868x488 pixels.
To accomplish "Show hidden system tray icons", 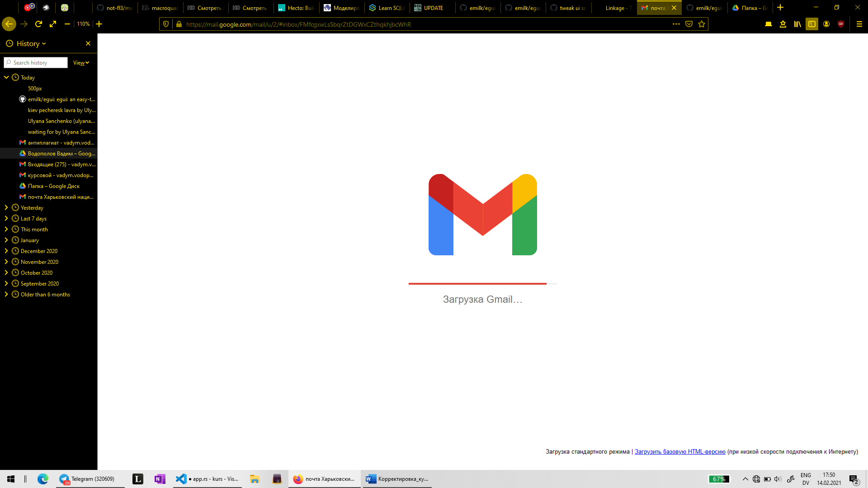I will click(x=745, y=479).
